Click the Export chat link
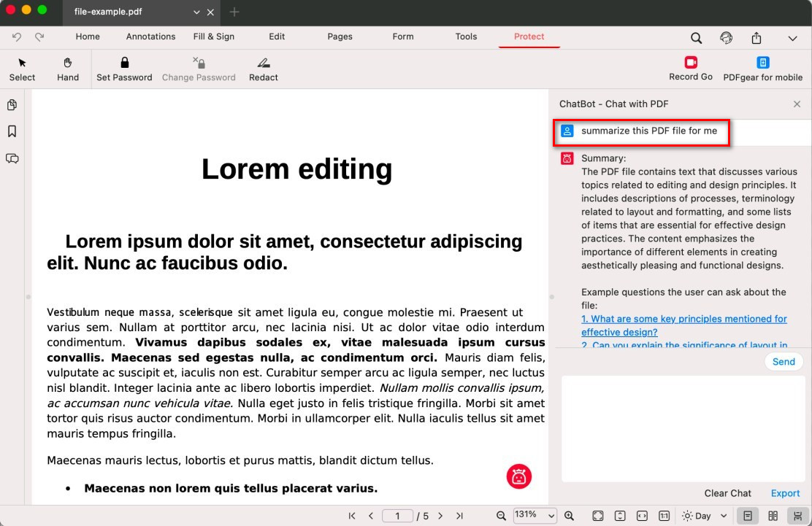The height and width of the screenshot is (526, 812). (785, 493)
